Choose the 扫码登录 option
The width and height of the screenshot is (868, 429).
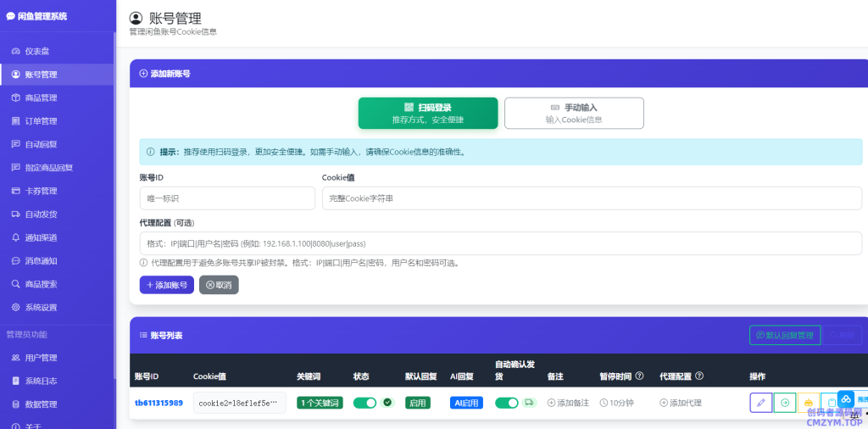coord(427,113)
